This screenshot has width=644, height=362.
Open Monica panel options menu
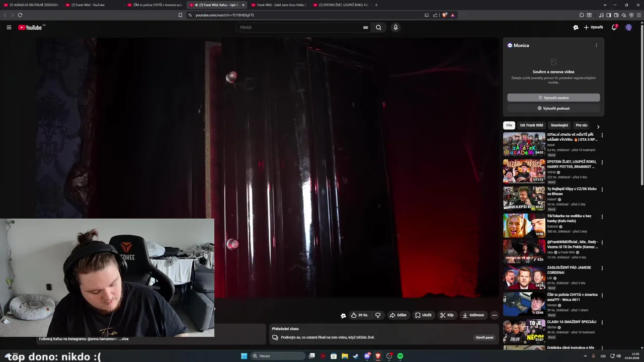click(596, 45)
